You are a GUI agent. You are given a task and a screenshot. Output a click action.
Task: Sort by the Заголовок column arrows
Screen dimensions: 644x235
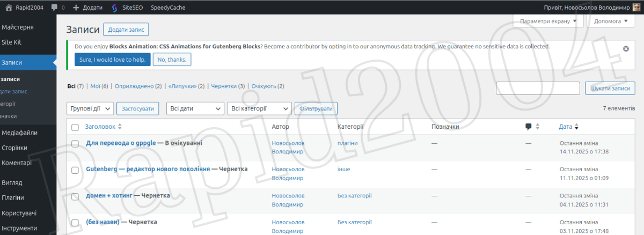[120, 127]
